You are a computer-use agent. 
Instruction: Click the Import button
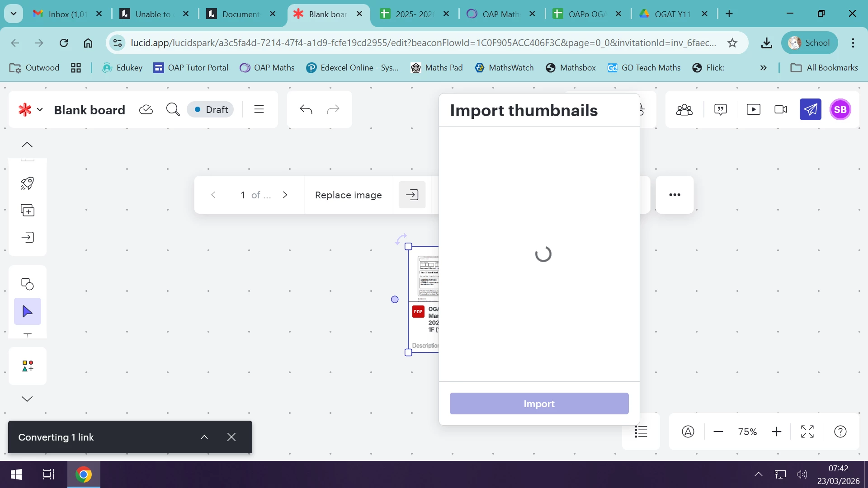tap(539, 404)
